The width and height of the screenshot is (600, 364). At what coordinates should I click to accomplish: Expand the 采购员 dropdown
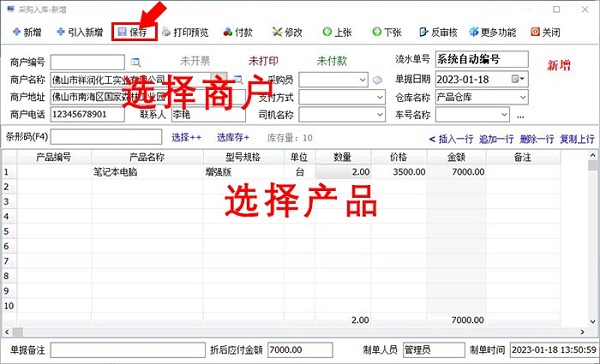363,80
